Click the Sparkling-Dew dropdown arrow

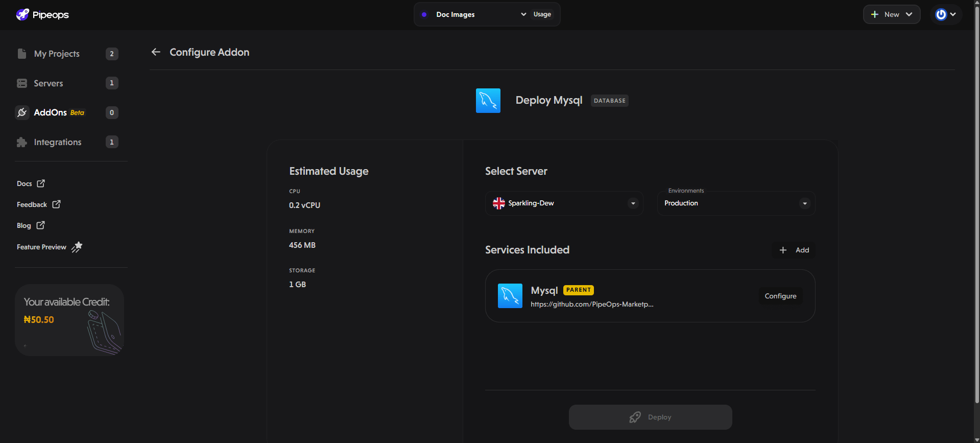pos(633,203)
